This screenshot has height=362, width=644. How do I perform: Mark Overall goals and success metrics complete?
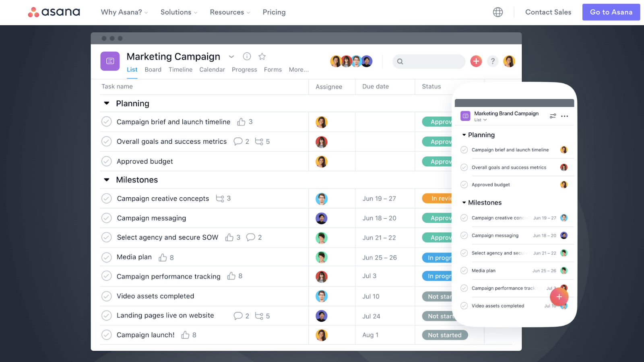(106, 141)
